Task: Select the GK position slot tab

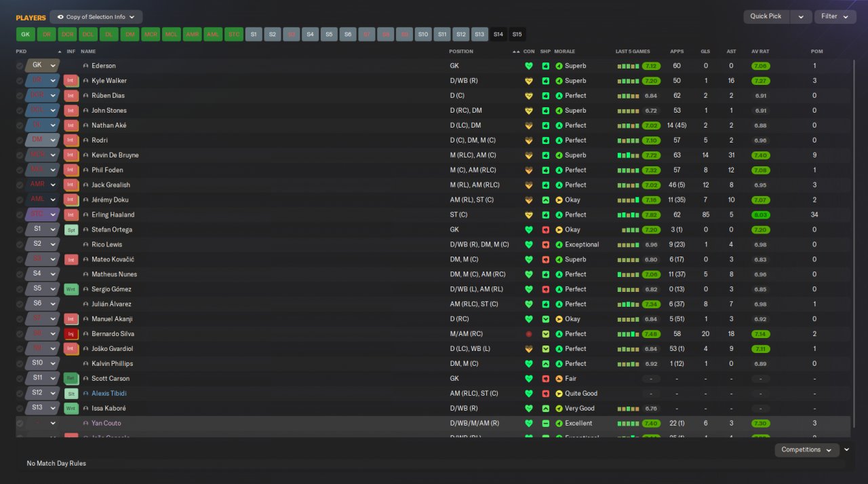Action: 25,34
